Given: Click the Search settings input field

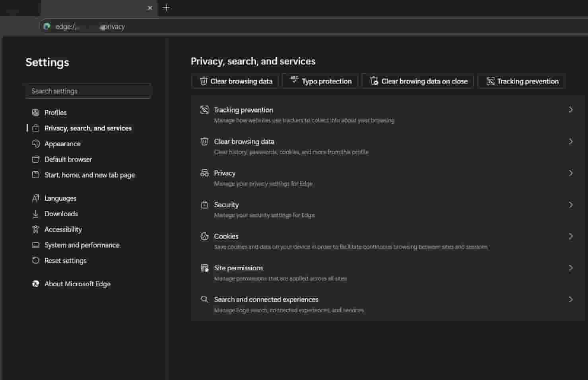Looking at the screenshot, I should pyautogui.click(x=88, y=91).
